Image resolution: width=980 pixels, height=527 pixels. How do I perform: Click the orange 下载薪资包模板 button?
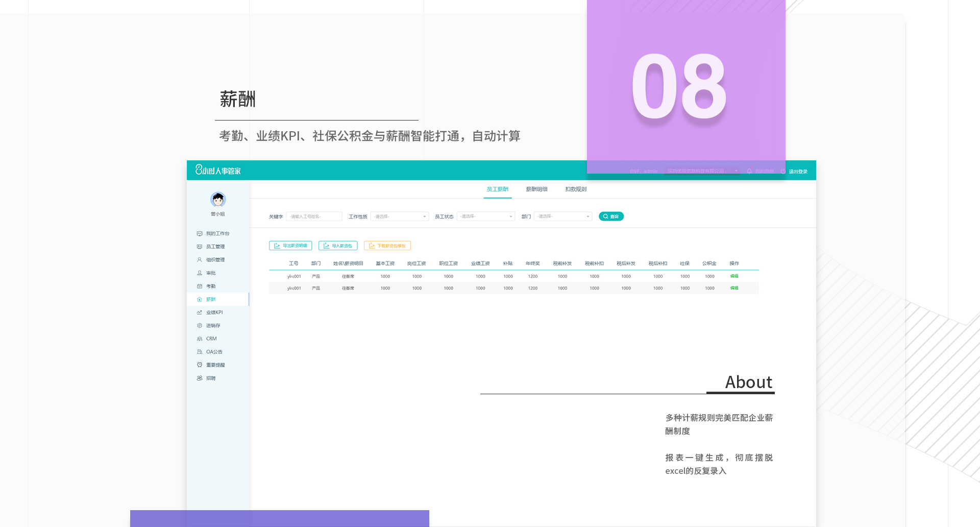point(387,246)
